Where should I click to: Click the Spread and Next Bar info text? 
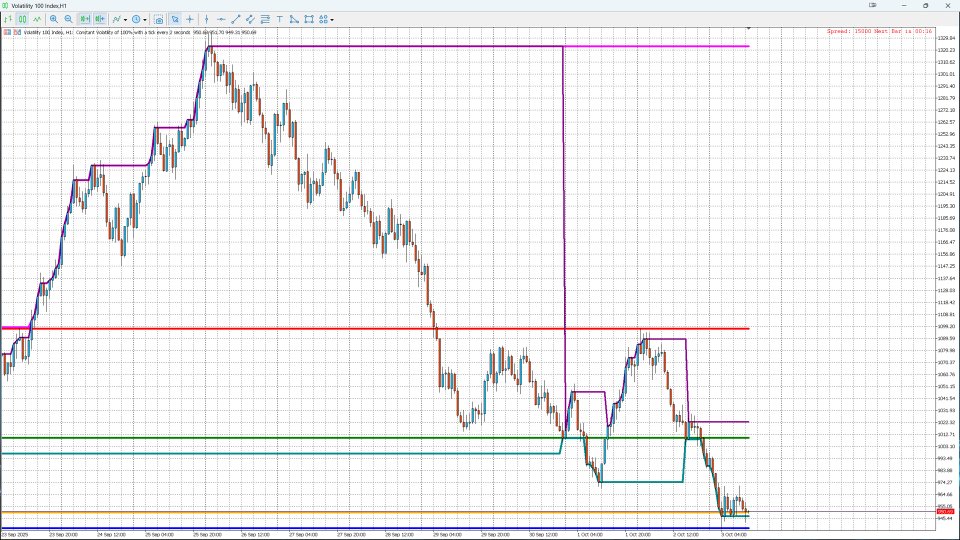click(x=879, y=31)
